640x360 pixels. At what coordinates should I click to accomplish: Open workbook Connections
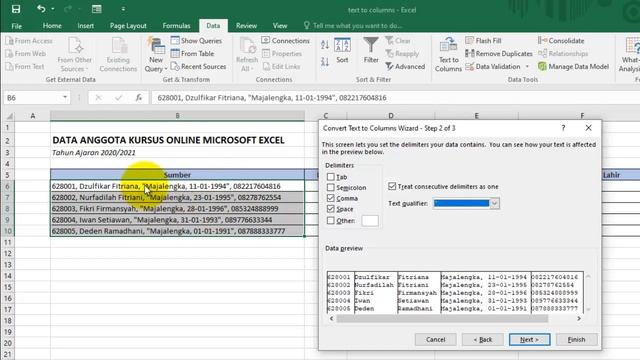[286, 41]
